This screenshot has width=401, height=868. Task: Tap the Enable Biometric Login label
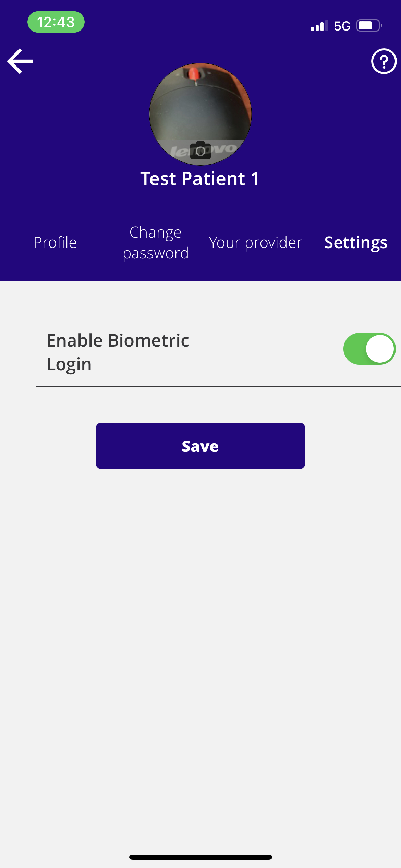(118, 352)
